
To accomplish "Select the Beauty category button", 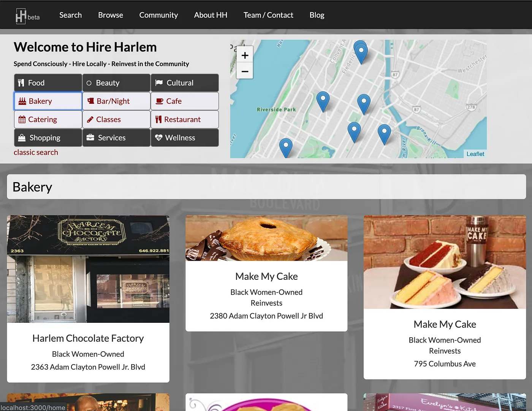I will pyautogui.click(x=116, y=83).
